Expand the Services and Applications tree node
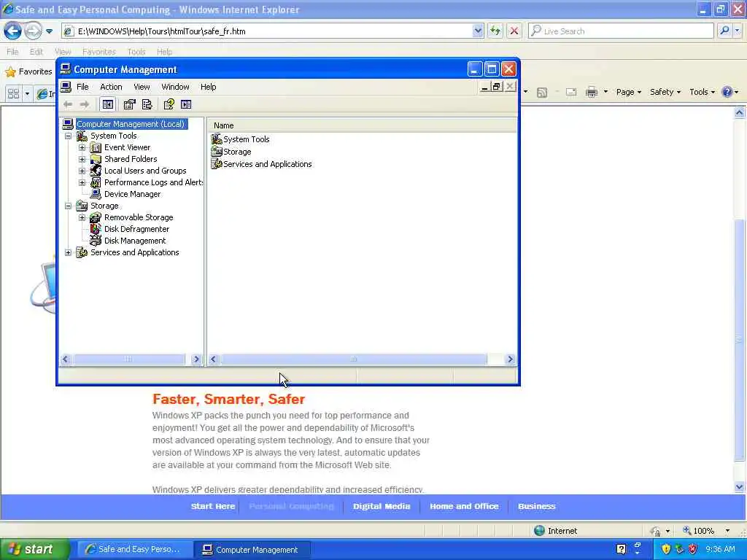The height and width of the screenshot is (560, 747). coord(68,252)
